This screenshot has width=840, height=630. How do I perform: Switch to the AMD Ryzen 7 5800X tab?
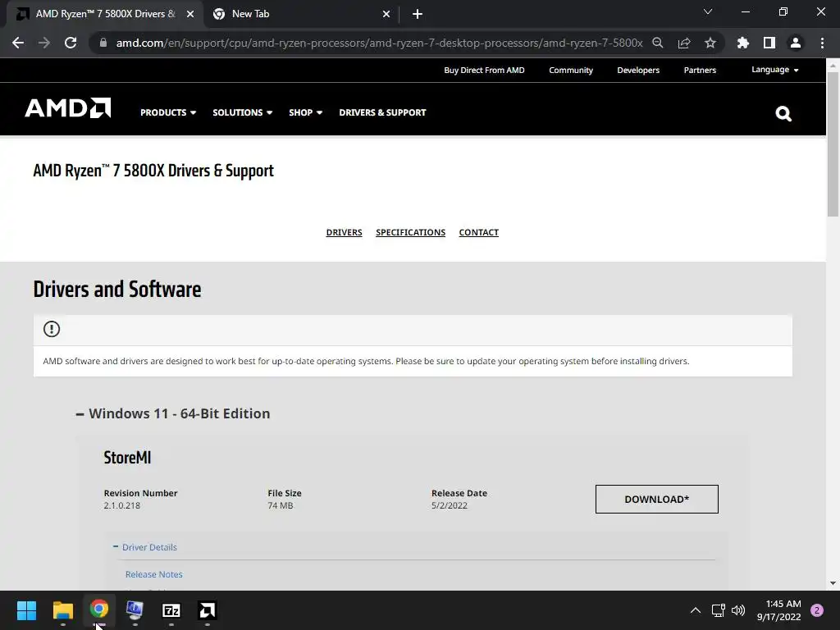coord(105,14)
